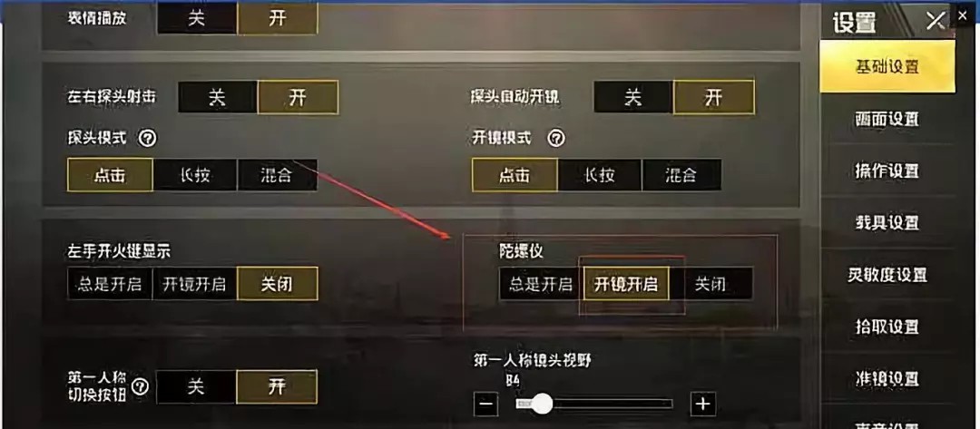Go to 载具设置 tab
Image resolution: width=980 pixels, height=429 pixels.
pyautogui.click(x=887, y=222)
